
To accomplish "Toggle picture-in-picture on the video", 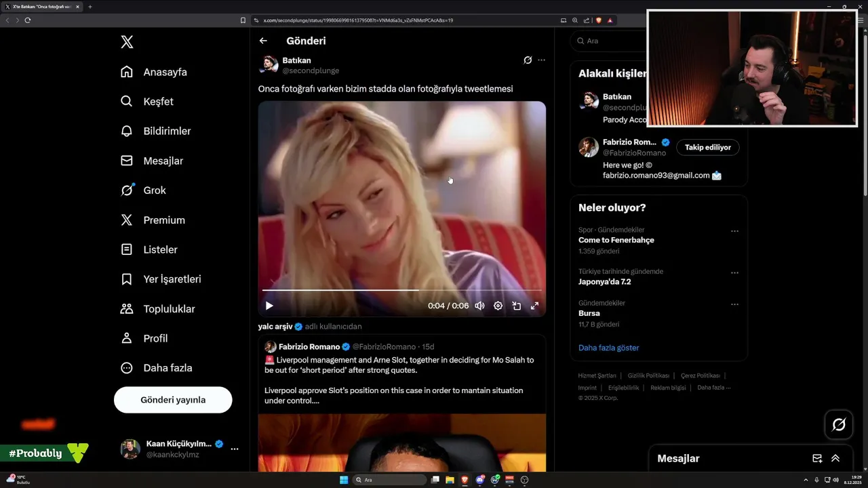I will point(516,306).
